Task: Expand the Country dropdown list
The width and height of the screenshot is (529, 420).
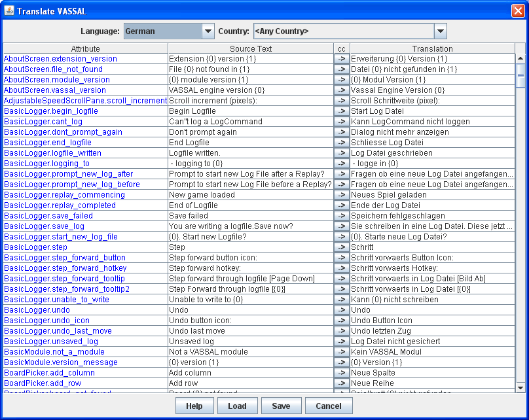Action: [x=440, y=31]
